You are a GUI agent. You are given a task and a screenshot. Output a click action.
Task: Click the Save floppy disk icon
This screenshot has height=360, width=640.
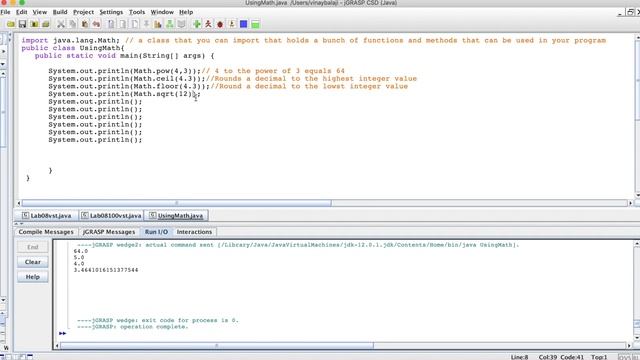22,24
